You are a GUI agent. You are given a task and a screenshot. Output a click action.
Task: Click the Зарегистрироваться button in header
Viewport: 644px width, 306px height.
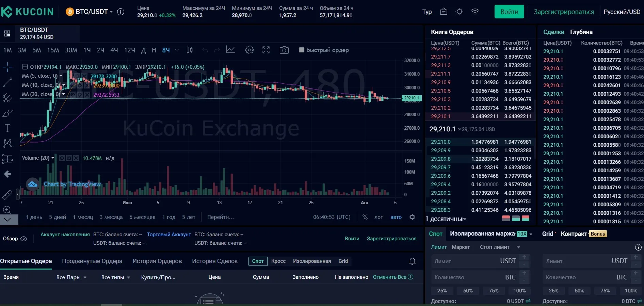[564, 12]
